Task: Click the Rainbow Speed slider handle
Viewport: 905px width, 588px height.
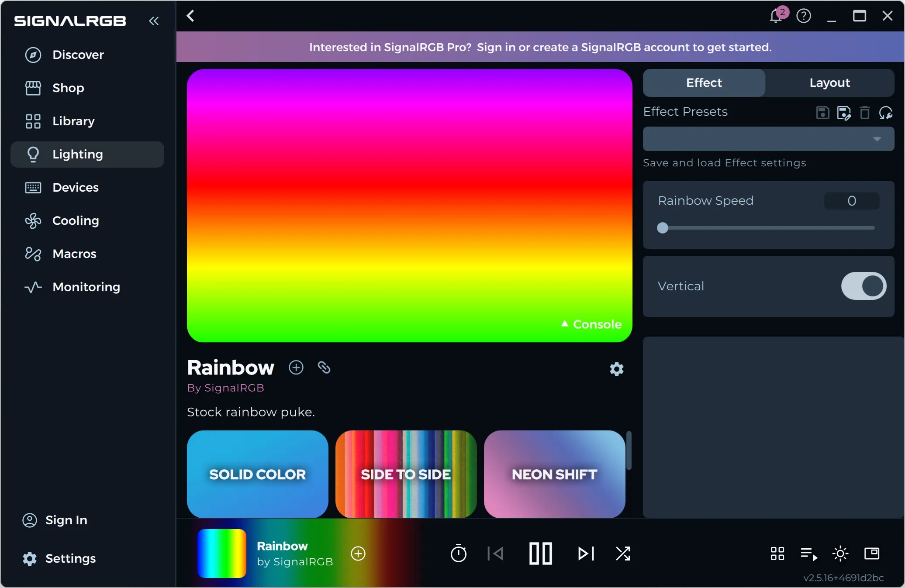Action: click(x=663, y=228)
